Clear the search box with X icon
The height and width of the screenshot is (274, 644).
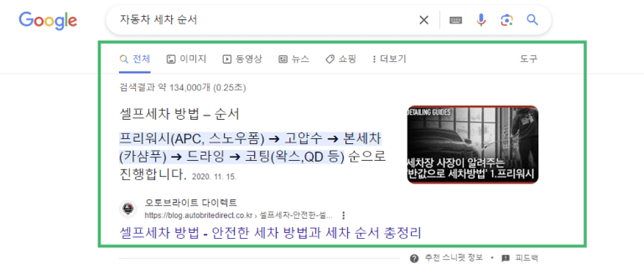tap(424, 20)
